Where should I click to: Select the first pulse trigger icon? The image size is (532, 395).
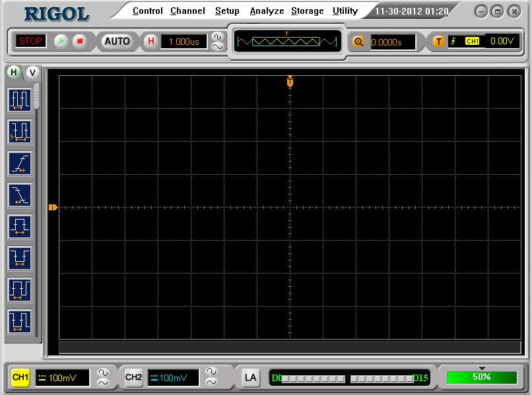click(20, 227)
